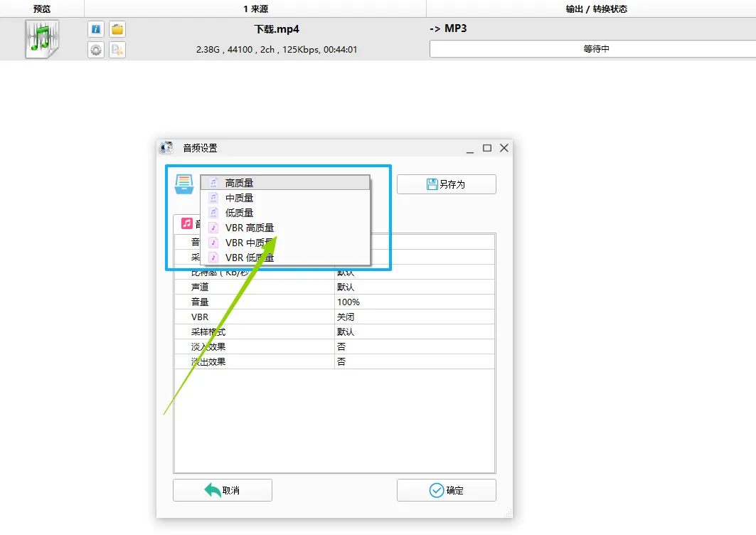The image size is (756, 535).
Task: Open the 淡入效果 value cell showing 否
Action: (x=415, y=347)
